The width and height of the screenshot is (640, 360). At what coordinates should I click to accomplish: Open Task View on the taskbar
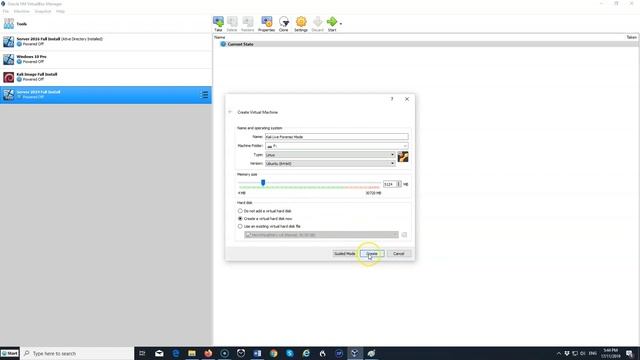click(142, 353)
